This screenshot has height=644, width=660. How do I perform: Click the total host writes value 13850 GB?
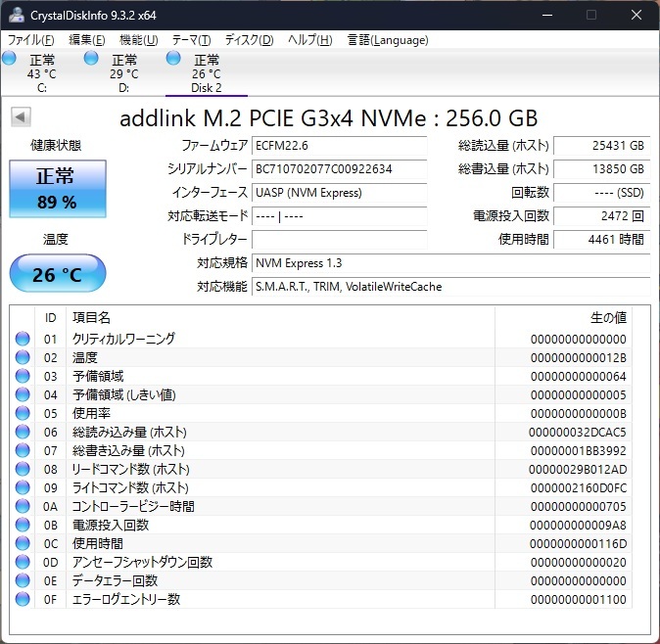[x=602, y=169]
